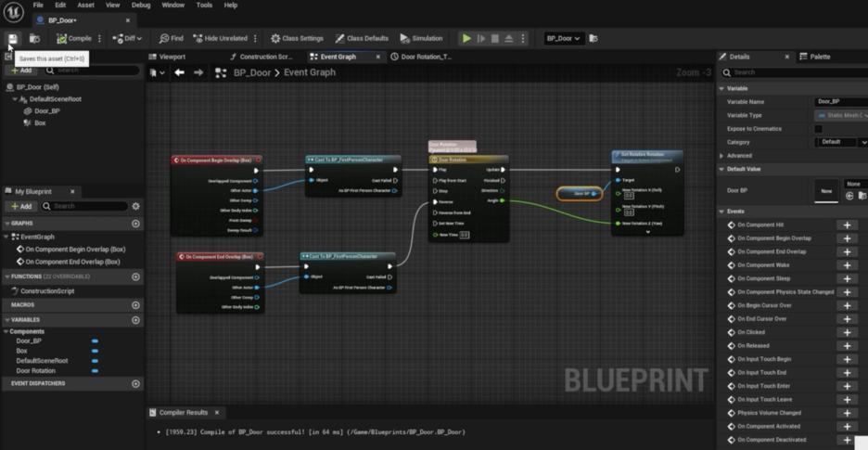Viewport: 868px width, 450px height.
Task: Click icon next to debug object dropdown
Action: (594, 38)
